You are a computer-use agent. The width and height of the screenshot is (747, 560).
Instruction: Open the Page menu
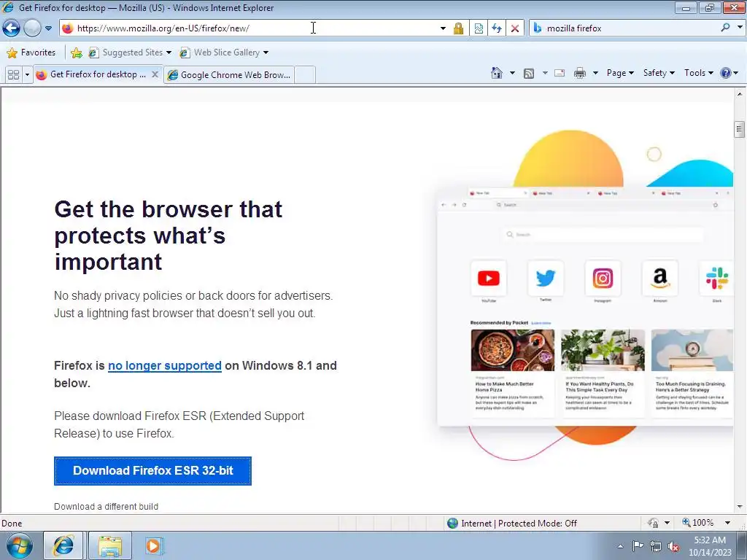click(x=620, y=73)
